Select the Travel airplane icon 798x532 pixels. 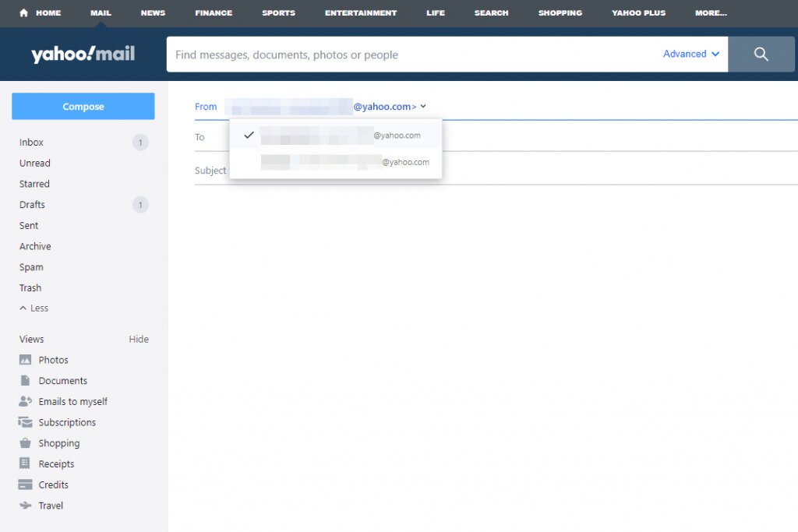click(x=26, y=506)
